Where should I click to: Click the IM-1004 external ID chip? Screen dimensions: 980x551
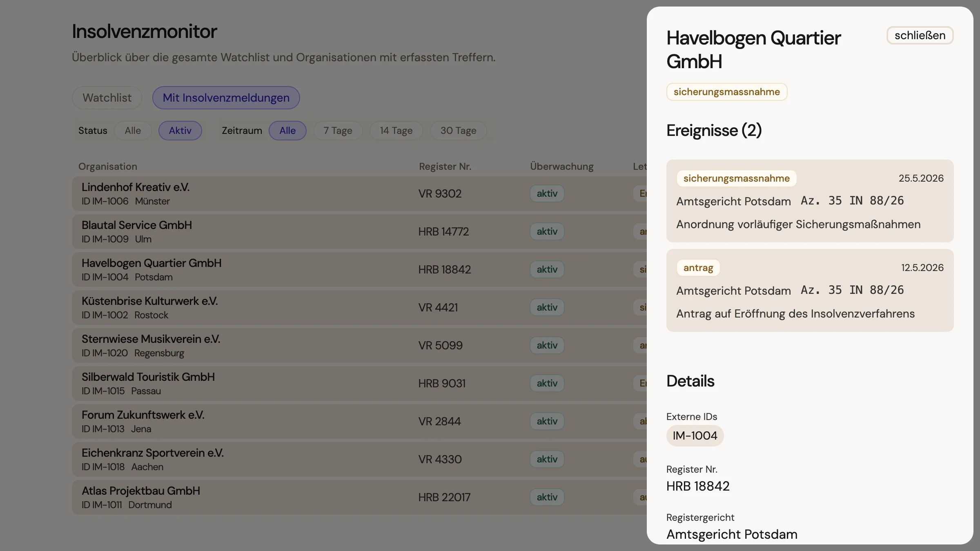pos(695,435)
